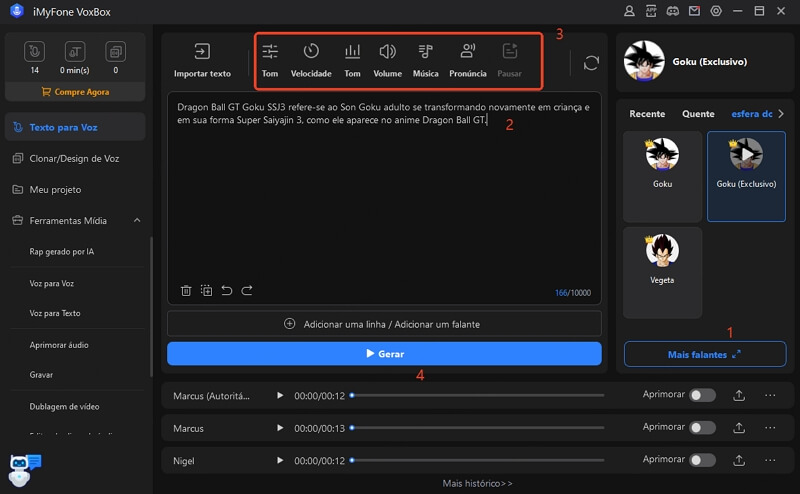Delete text with the trash icon
This screenshot has height=494, width=800.
pyautogui.click(x=186, y=290)
